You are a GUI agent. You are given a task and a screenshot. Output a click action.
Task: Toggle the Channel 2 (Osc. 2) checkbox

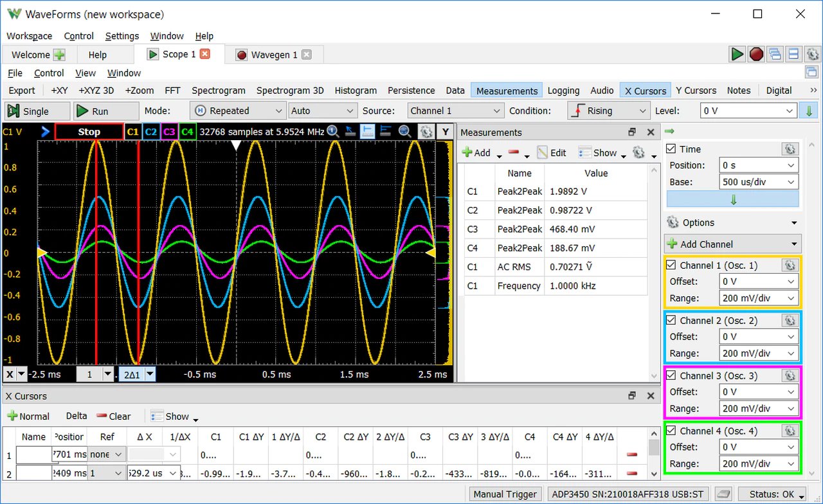tap(671, 320)
